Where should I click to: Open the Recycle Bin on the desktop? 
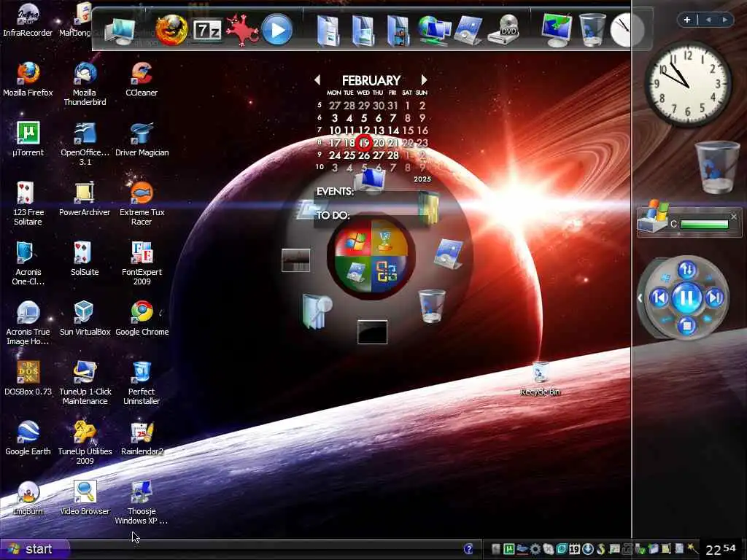[x=540, y=378]
